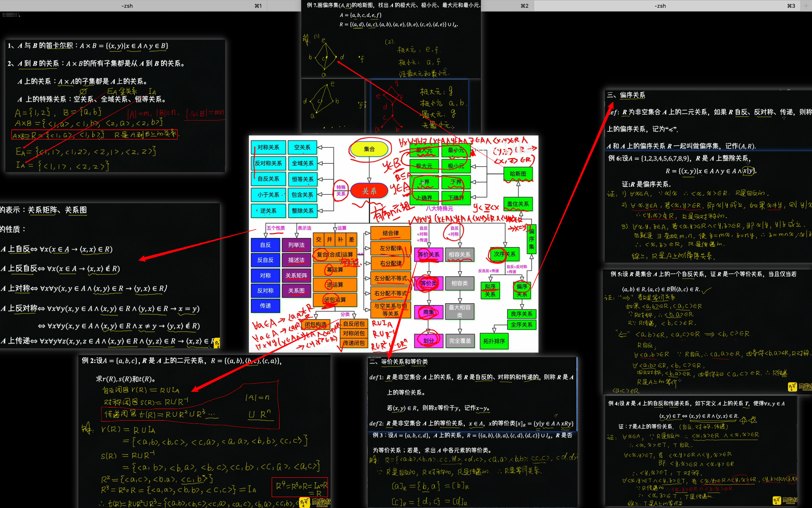Click the blue 反自反 property box
Viewport: 812px width, 508px height.
pos(265,260)
